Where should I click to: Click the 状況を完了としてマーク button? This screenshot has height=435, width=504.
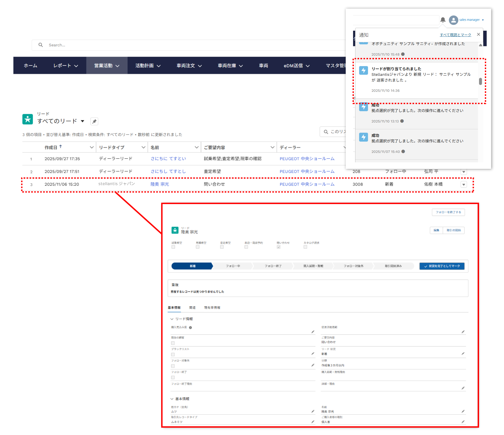pos(442,266)
